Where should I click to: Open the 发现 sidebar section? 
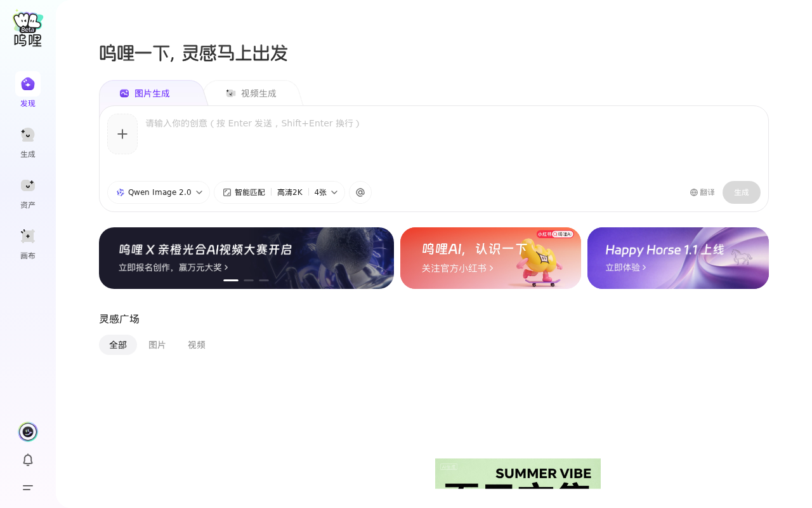tap(28, 90)
